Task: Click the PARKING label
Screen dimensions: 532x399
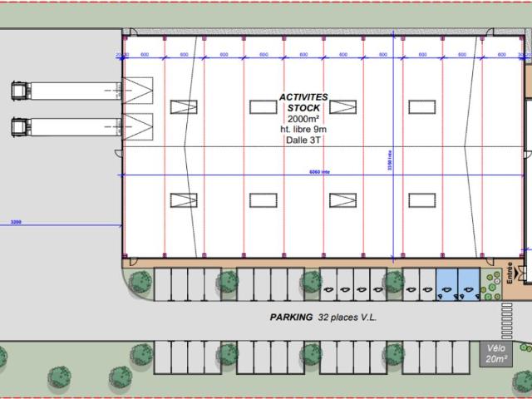Action: pyautogui.click(x=291, y=318)
